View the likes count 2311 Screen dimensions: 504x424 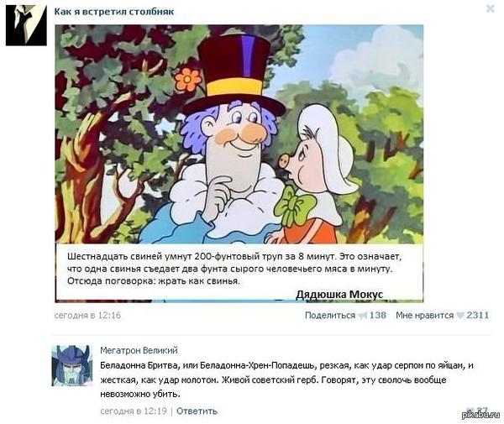(x=478, y=315)
